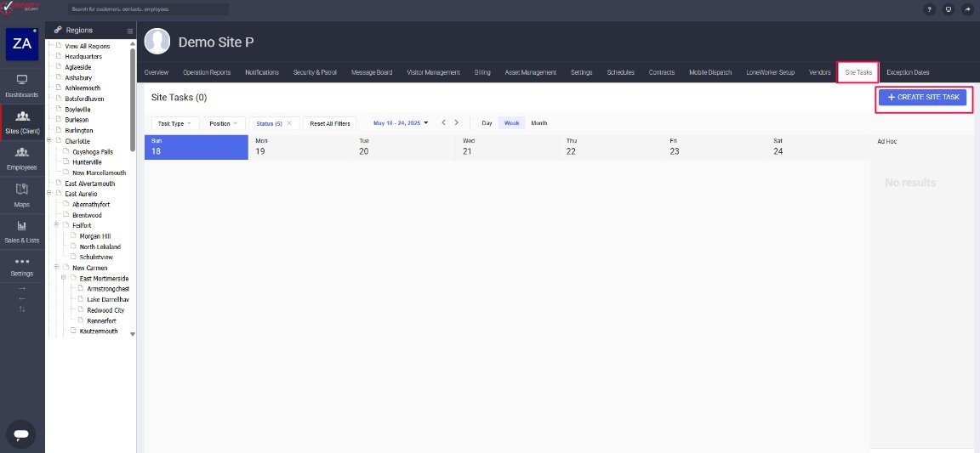The width and height of the screenshot is (980, 453).
Task: Click the left arrow below sidebar Settings
Action: pyautogui.click(x=22, y=298)
